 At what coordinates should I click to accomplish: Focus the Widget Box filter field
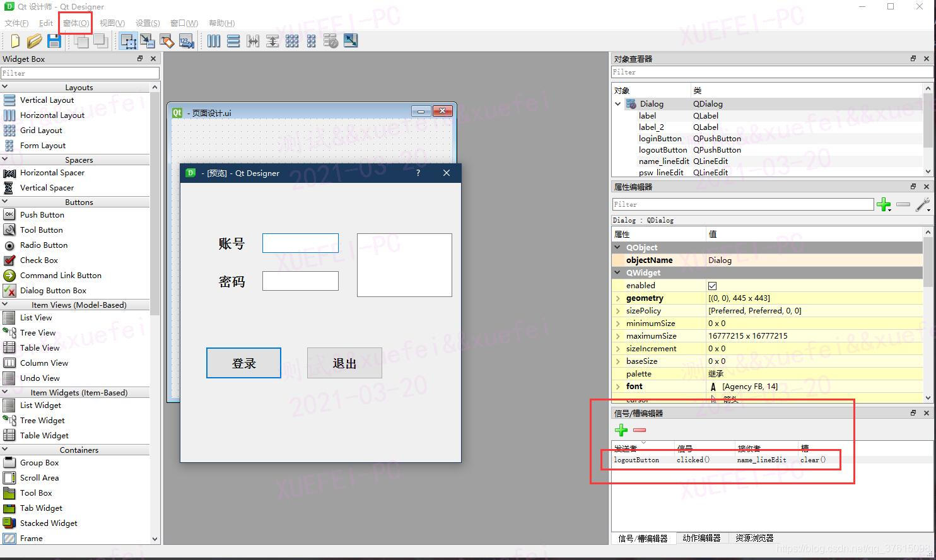point(79,73)
